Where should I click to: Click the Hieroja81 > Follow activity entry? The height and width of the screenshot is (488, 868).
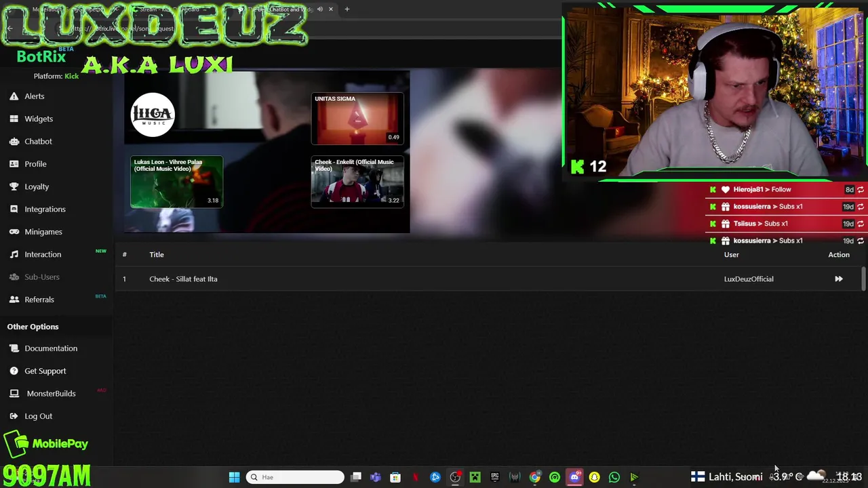point(762,190)
